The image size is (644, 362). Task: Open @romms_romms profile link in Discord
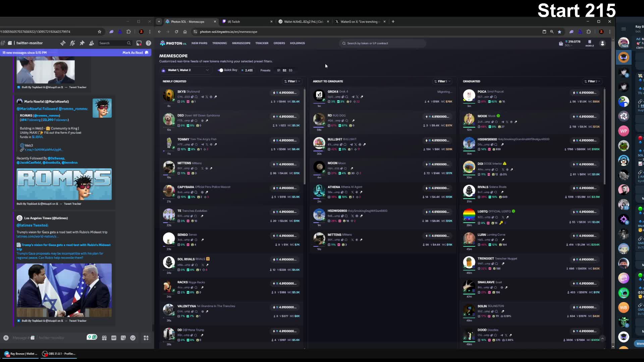pos(47,116)
